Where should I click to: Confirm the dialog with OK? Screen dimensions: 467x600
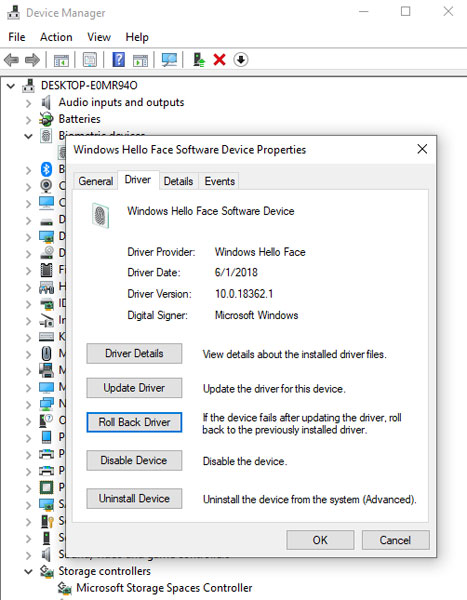click(320, 540)
